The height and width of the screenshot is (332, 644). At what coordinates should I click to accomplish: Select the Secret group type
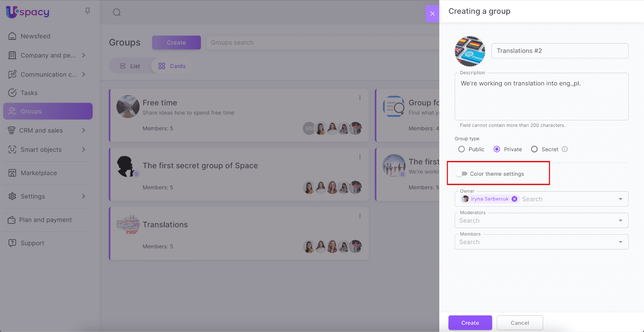click(x=534, y=149)
